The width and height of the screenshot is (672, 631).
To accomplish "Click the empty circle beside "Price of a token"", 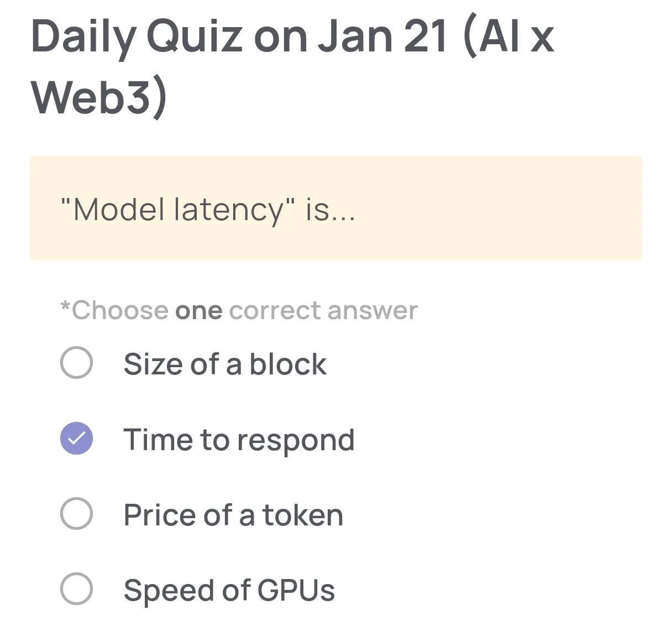I will click(76, 514).
